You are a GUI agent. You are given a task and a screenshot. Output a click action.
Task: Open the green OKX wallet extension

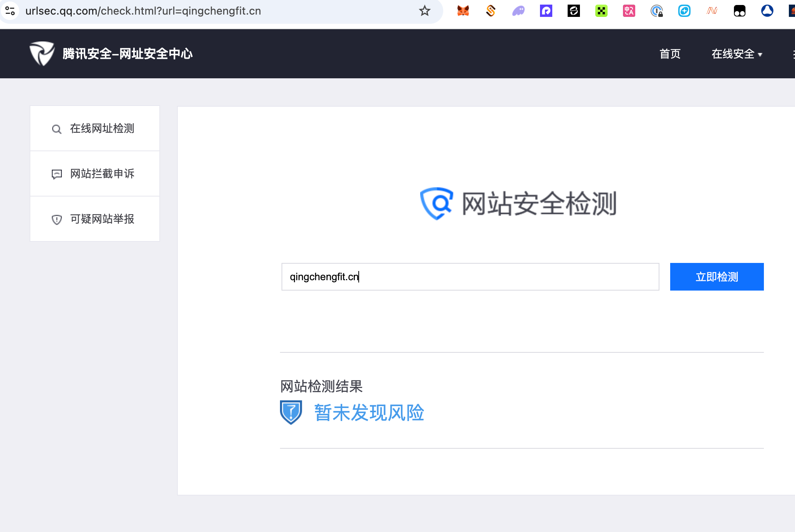point(601,11)
